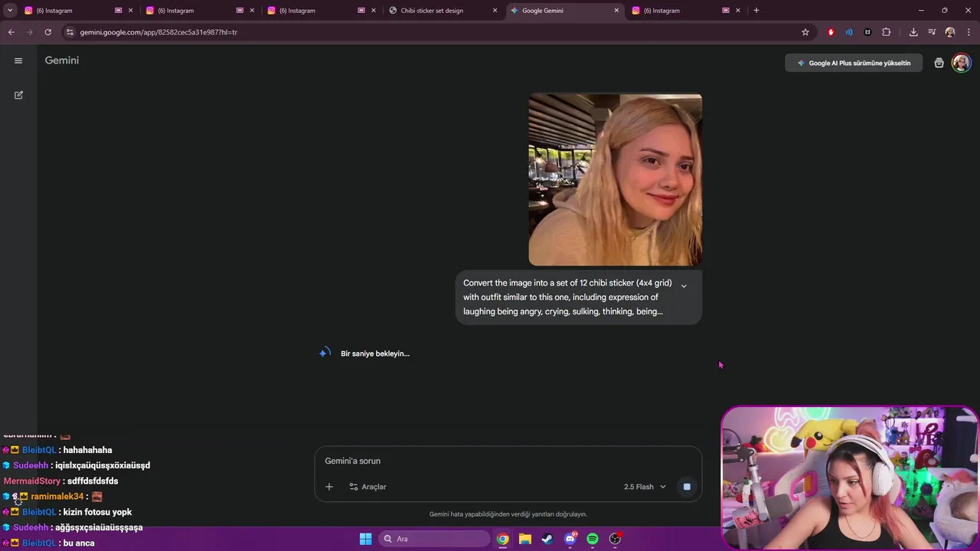This screenshot has width=980, height=551.
Task: Click chat message 'kizin fotosu yopk'
Action: click(97, 512)
